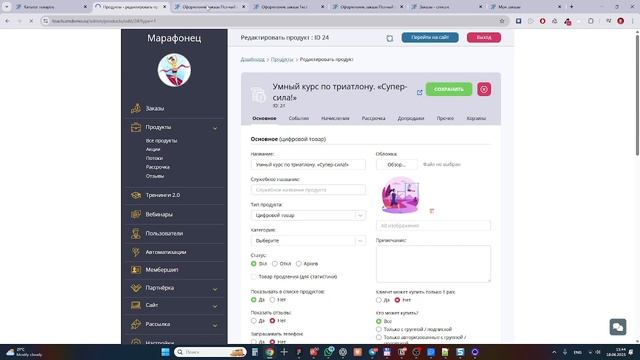Switch to Основное tab

264,118
